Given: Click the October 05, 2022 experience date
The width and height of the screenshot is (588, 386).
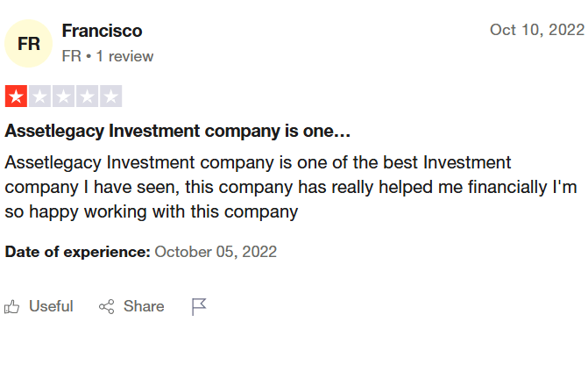Looking at the screenshot, I should tap(216, 252).
